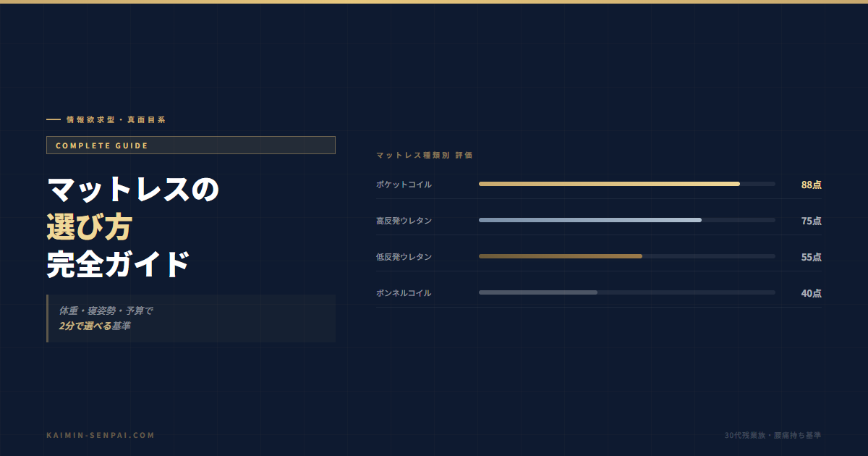Select the ポケットコイル score bar
868x456 pixels.
click(627, 184)
